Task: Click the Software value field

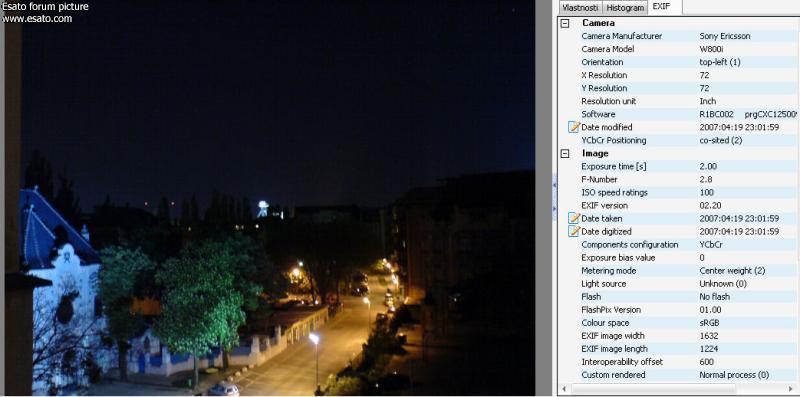Action: tap(748, 114)
